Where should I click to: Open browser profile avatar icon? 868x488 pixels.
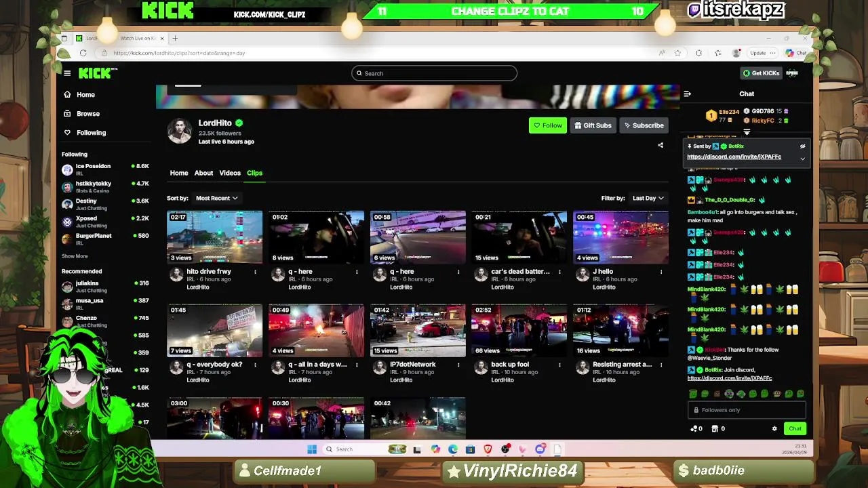tap(736, 53)
